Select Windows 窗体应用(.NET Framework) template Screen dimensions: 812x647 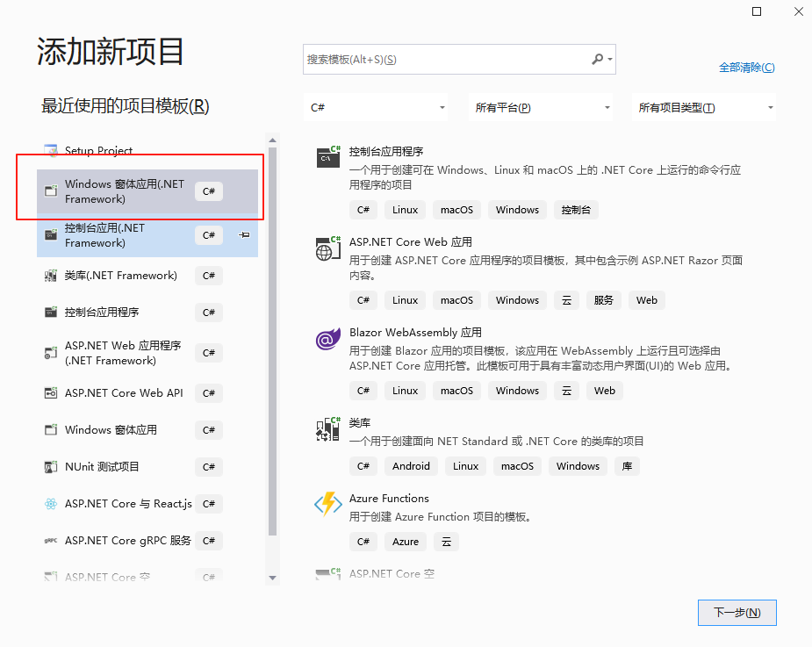coord(147,191)
